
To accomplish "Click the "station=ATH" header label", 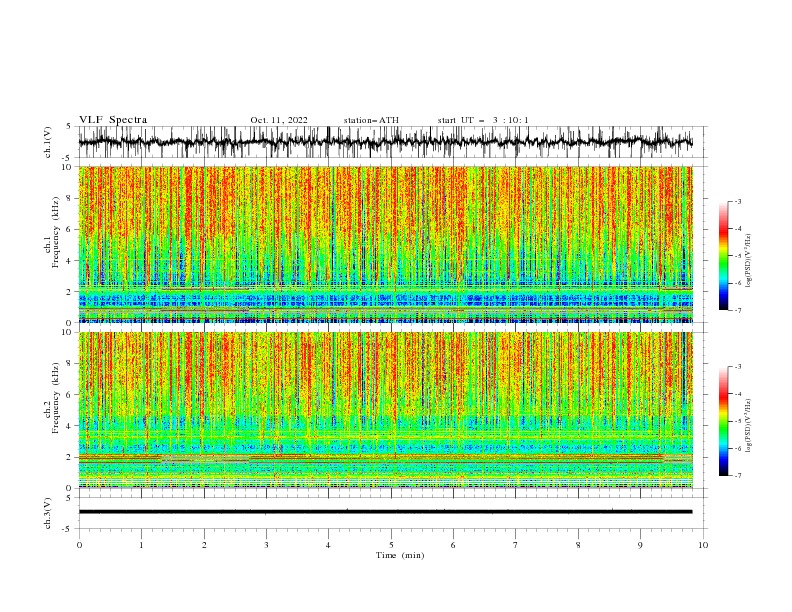I will pyautogui.click(x=371, y=120).
